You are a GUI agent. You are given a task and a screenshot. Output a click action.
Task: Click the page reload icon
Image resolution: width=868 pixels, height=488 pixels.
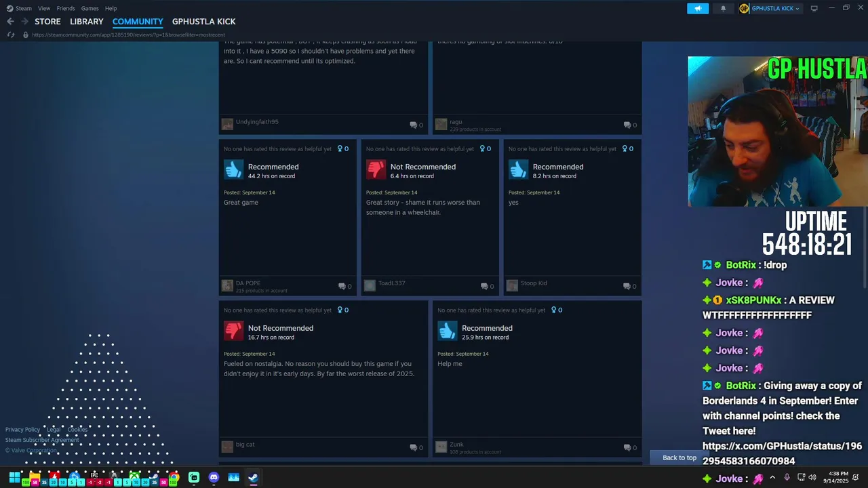click(x=11, y=35)
